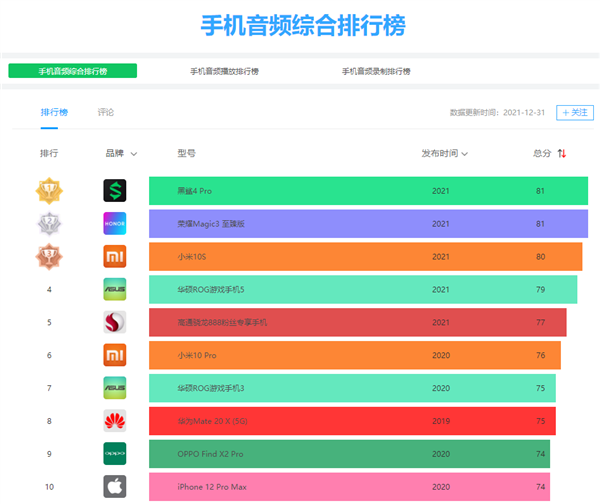The image size is (600, 504).
Task: Click year 2019 in the Huawei row
Action: tap(441, 421)
